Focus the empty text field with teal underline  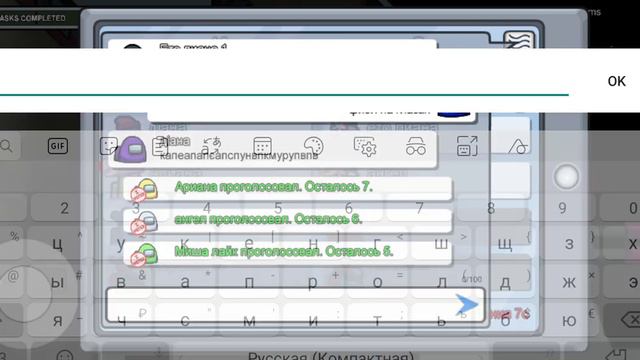point(284,81)
